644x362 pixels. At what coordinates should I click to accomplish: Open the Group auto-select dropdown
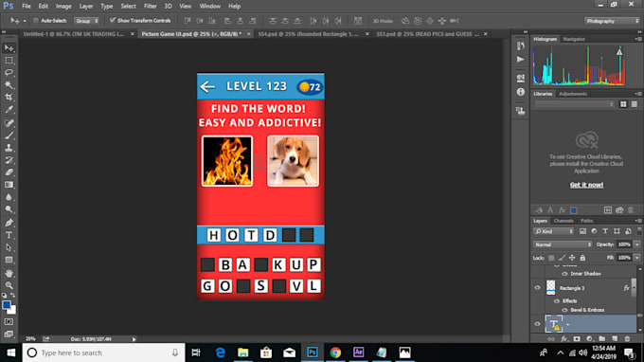tap(87, 21)
